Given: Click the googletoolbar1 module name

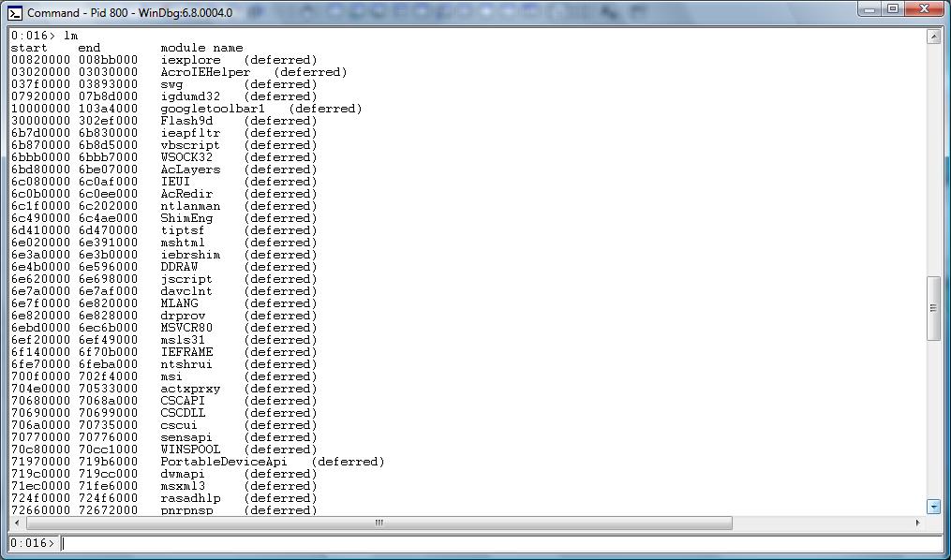Looking at the screenshot, I should tap(213, 109).
